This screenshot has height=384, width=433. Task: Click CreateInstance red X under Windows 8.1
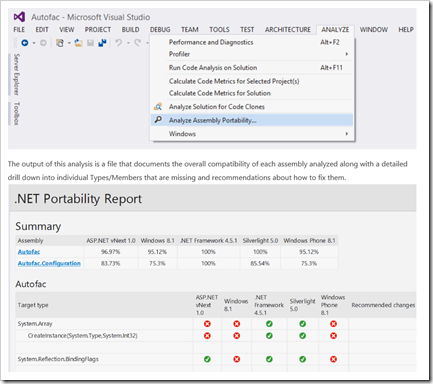tap(237, 336)
